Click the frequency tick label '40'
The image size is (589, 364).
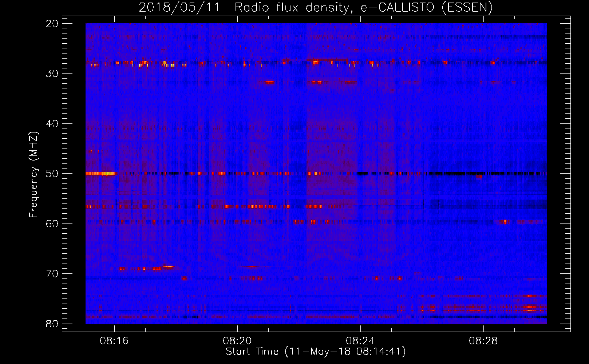pos(52,124)
